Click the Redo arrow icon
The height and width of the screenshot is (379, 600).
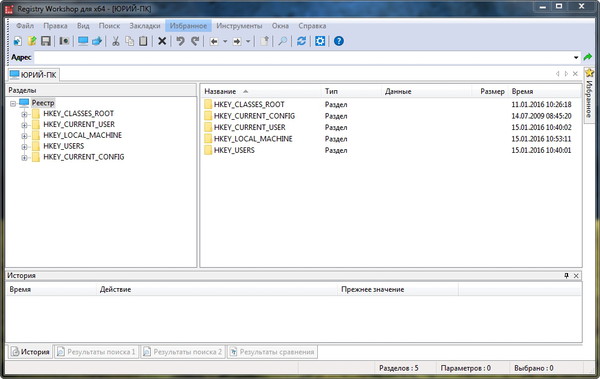195,41
